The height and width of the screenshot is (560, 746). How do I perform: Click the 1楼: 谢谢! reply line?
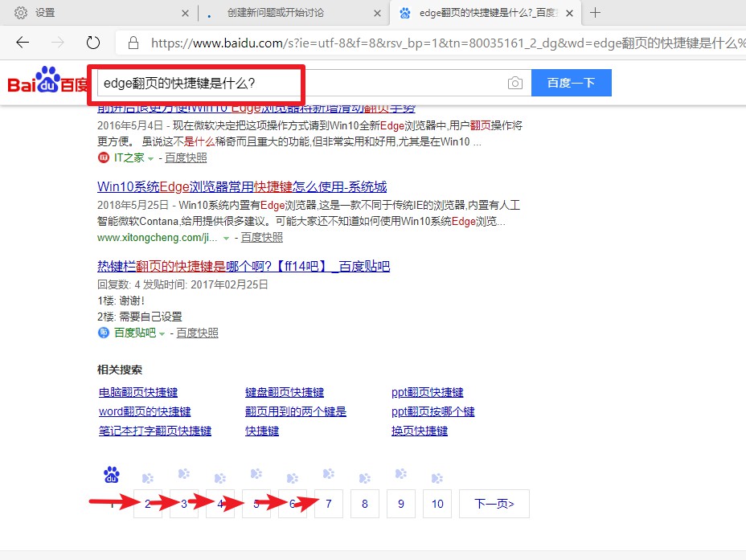pos(121,300)
